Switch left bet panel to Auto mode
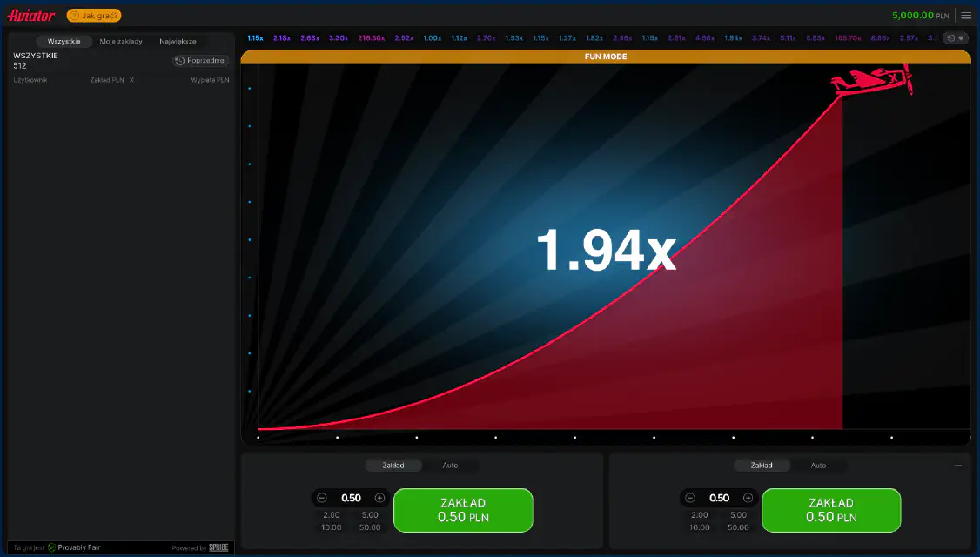Image resolution: width=980 pixels, height=557 pixels. pos(450,466)
